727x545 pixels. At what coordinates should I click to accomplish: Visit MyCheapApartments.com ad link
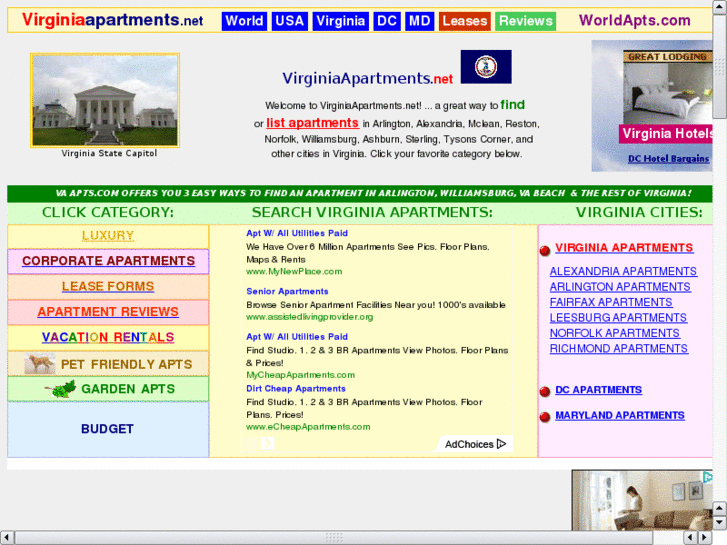(300, 375)
